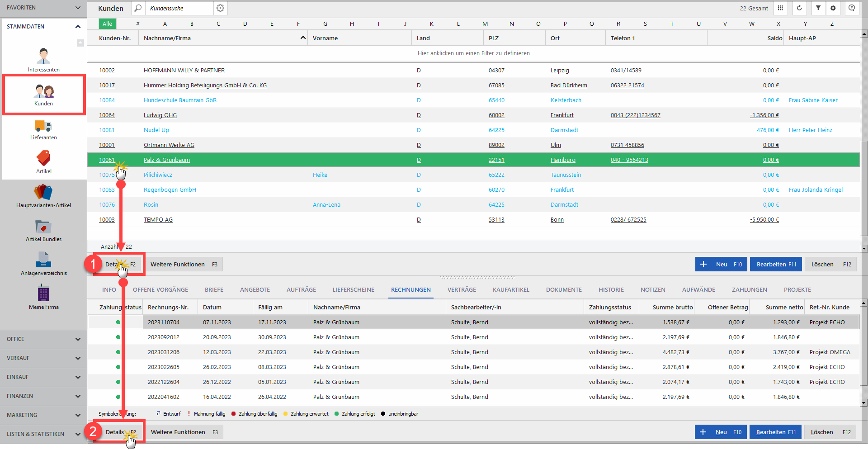
Task: Click the search magnifier icon
Action: click(138, 8)
